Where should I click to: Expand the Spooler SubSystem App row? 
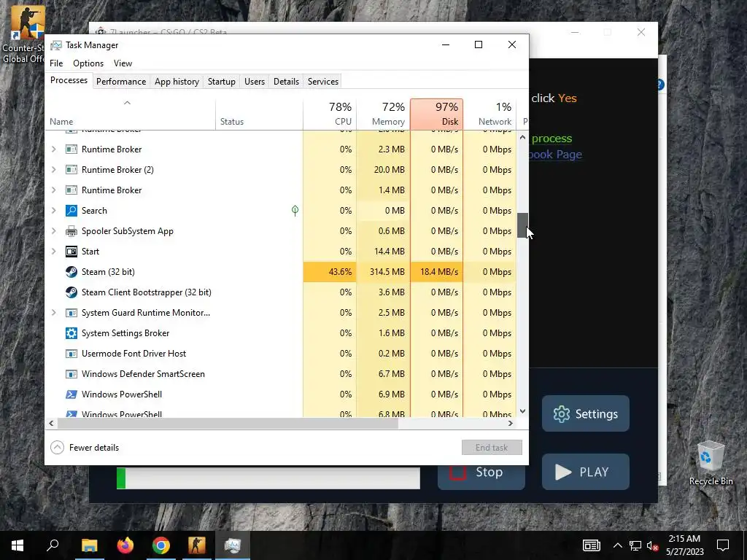coord(54,231)
